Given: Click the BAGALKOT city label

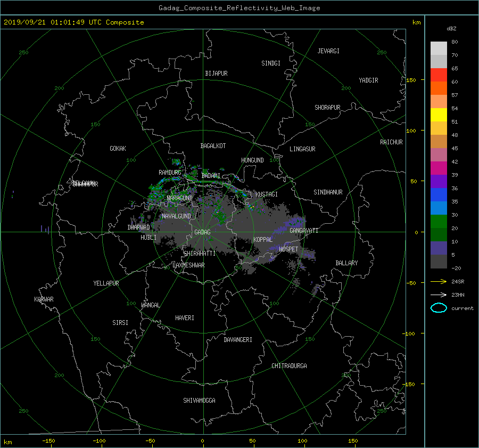Looking at the screenshot, I should coord(213,146).
